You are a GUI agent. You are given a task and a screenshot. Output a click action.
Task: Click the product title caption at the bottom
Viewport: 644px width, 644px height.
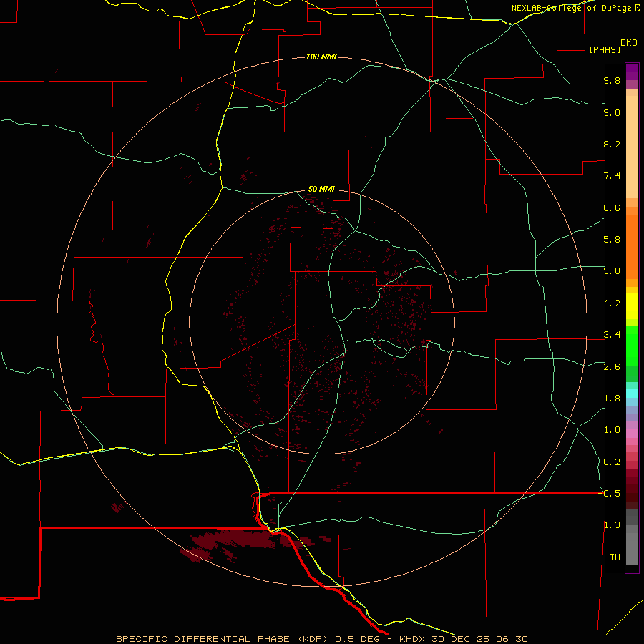click(x=322, y=639)
